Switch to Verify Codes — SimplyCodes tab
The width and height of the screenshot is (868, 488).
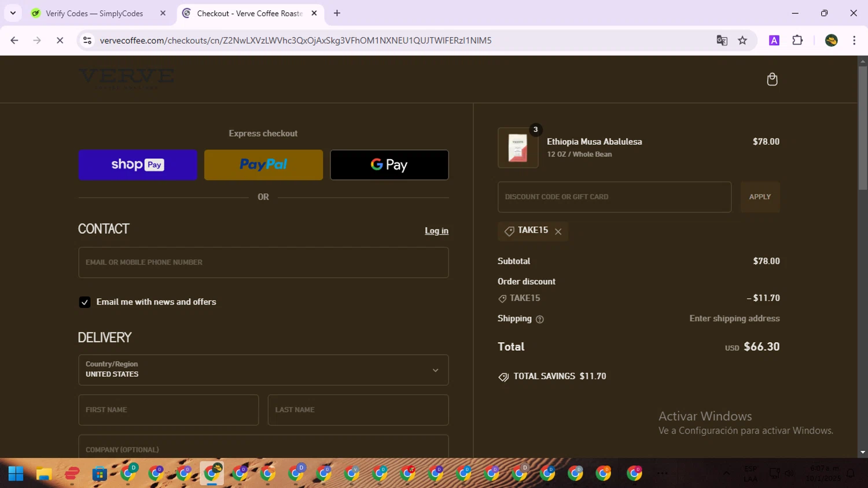[x=94, y=13]
